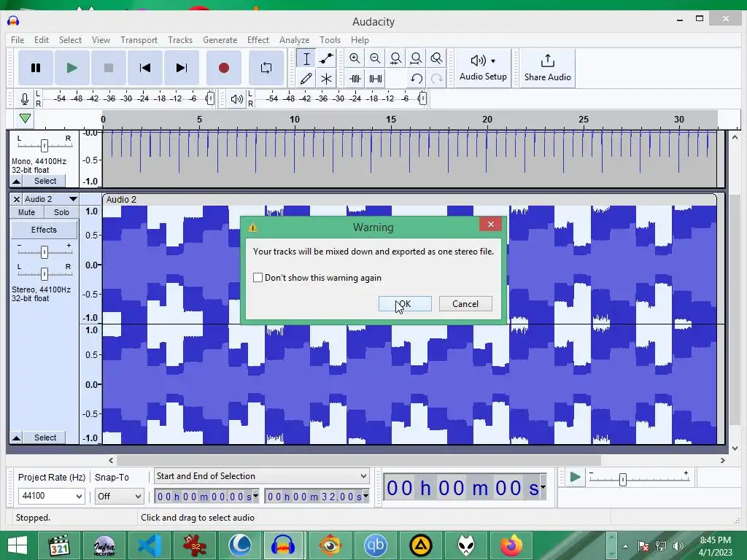The width and height of the screenshot is (747, 560).
Task: Open the Tracks menu
Action: tap(180, 40)
